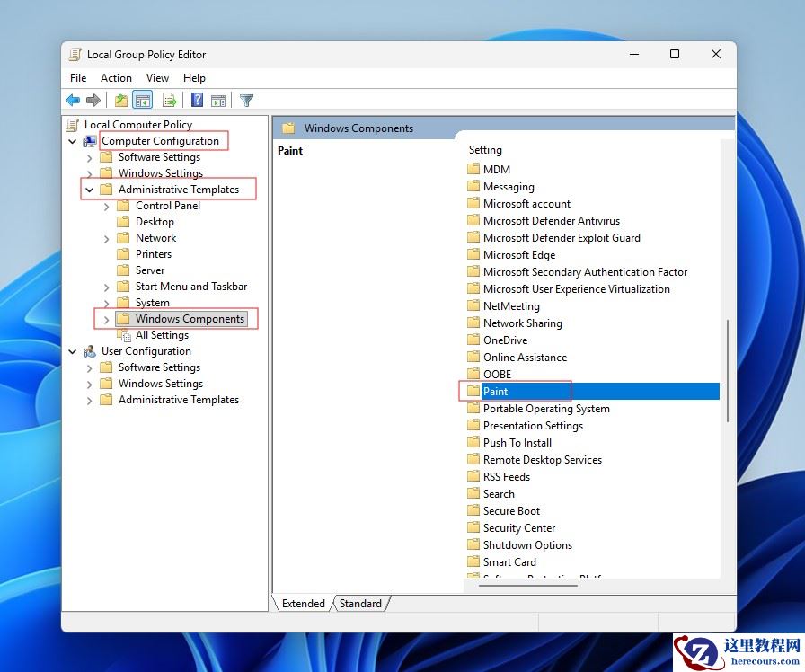Open Help using the blue question mark icon
The image size is (805, 672).
coord(196,100)
